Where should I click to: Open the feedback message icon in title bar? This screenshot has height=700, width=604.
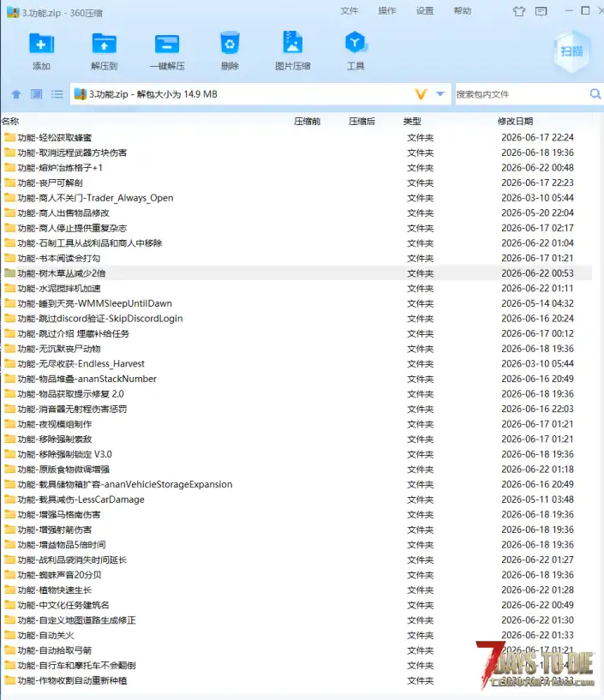click(x=541, y=11)
